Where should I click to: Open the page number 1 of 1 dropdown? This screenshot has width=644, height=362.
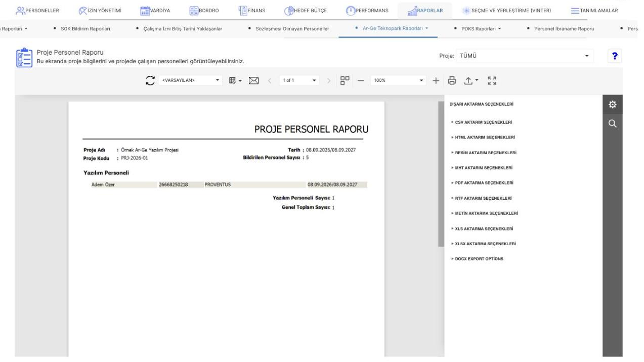point(299,80)
